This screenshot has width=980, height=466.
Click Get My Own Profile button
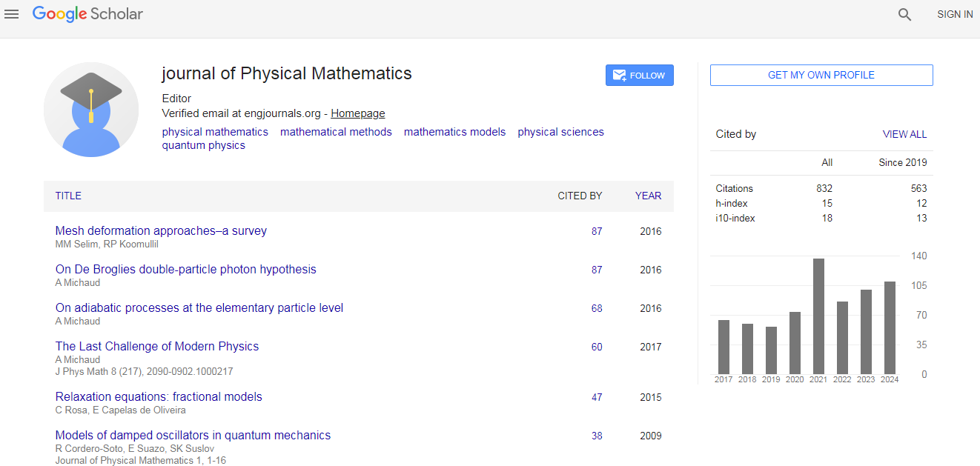pyautogui.click(x=821, y=75)
